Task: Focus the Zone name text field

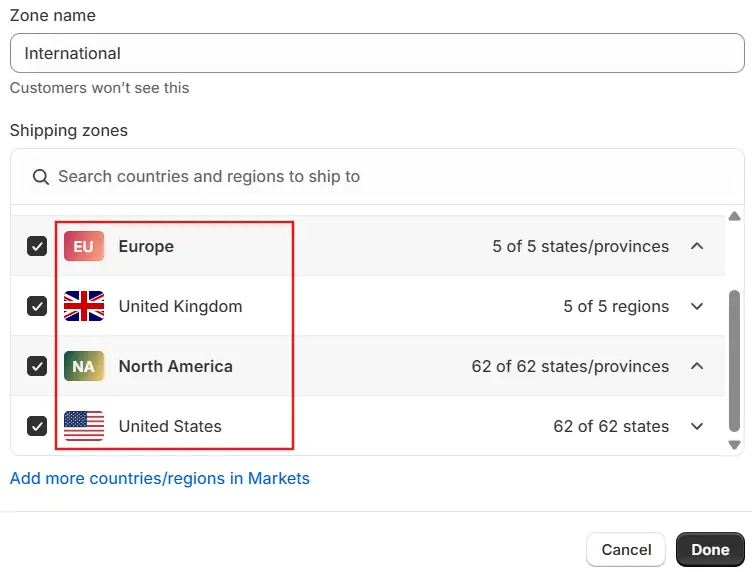Action: point(376,53)
